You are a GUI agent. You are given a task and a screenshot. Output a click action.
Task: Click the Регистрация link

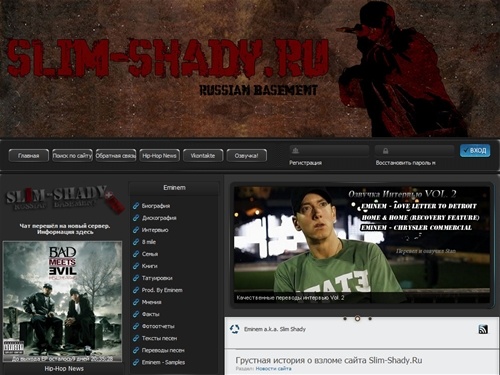305,163
